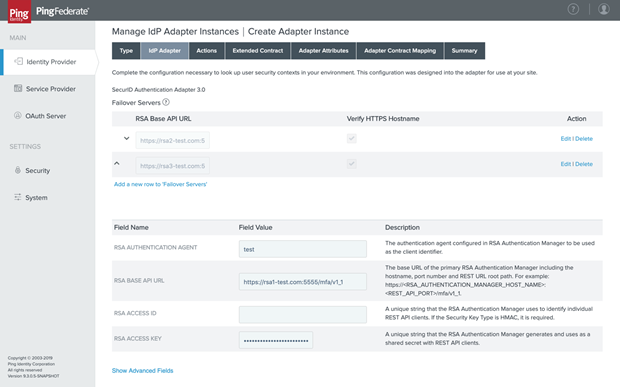Move the rsa3-test row up with arrow

click(117, 163)
